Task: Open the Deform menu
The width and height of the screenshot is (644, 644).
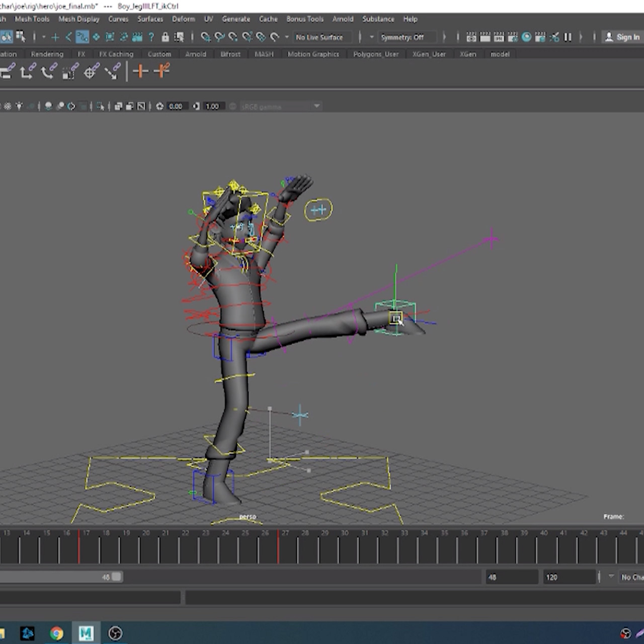Action: pyautogui.click(x=183, y=19)
